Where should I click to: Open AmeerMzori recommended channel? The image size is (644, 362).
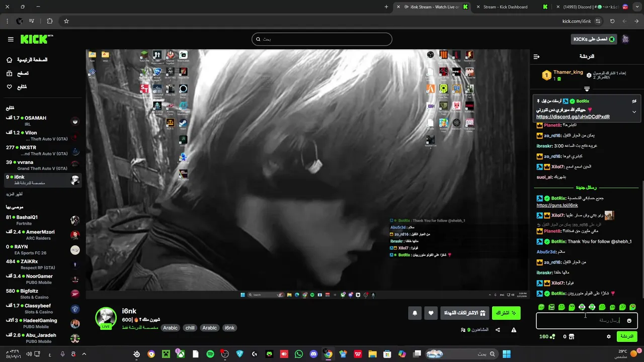tap(43, 235)
